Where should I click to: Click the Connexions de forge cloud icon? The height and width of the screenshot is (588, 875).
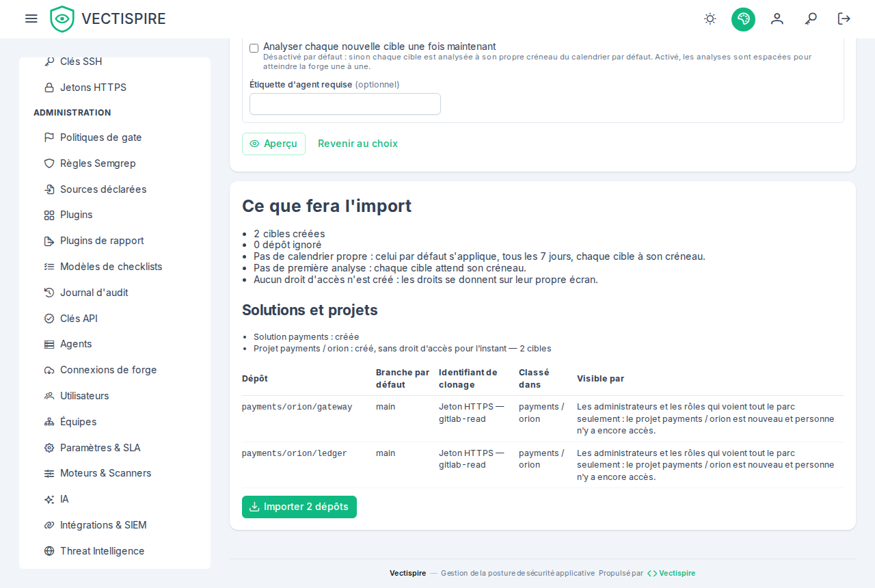49,370
